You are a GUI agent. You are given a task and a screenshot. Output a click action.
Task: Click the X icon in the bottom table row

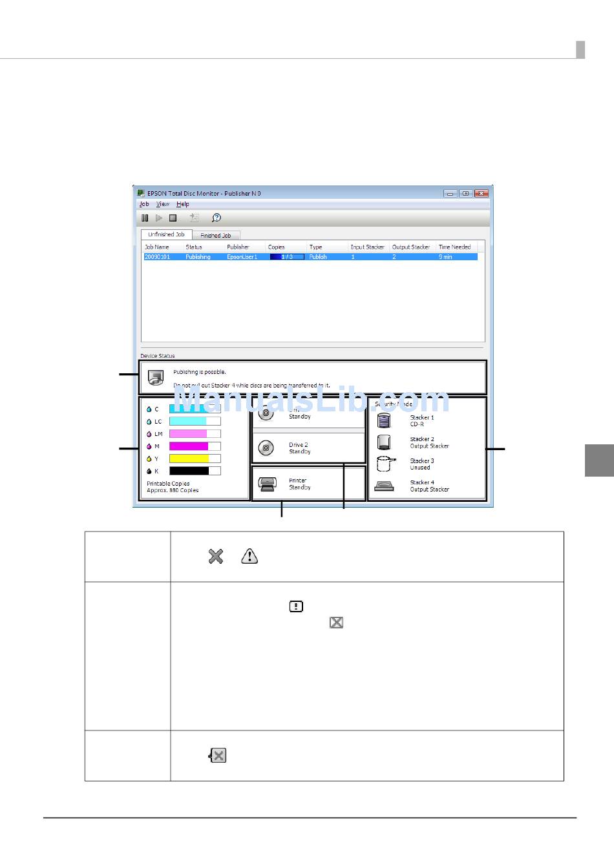click(218, 756)
